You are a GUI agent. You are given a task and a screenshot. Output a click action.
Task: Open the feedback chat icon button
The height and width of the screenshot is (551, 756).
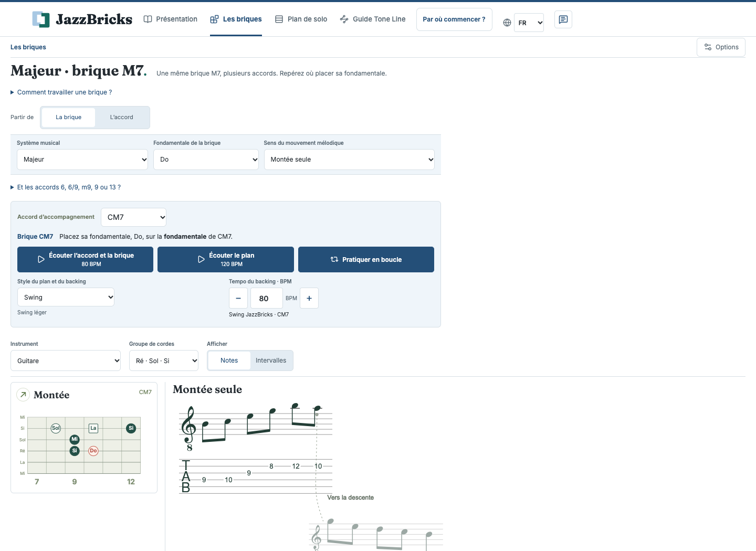(x=563, y=19)
